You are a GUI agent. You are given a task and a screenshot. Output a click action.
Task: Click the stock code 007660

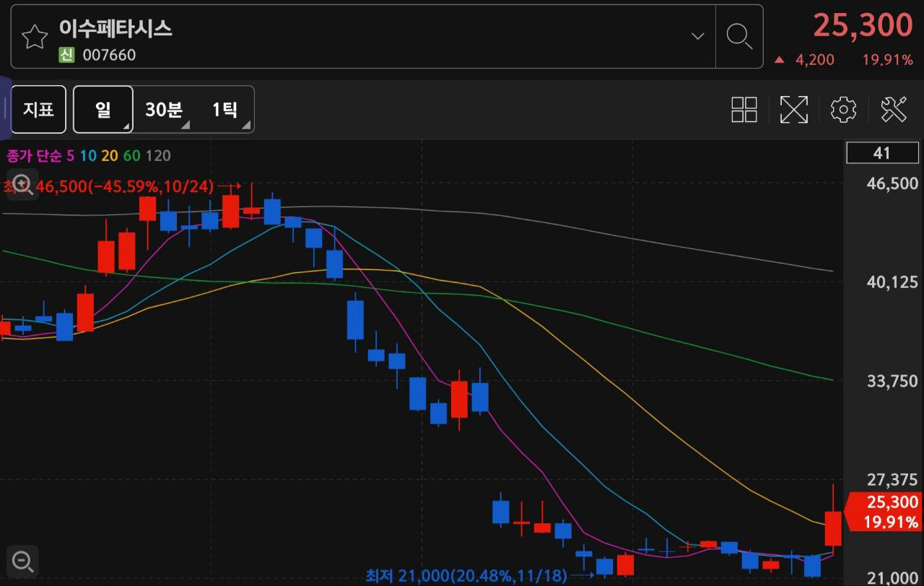point(109,56)
